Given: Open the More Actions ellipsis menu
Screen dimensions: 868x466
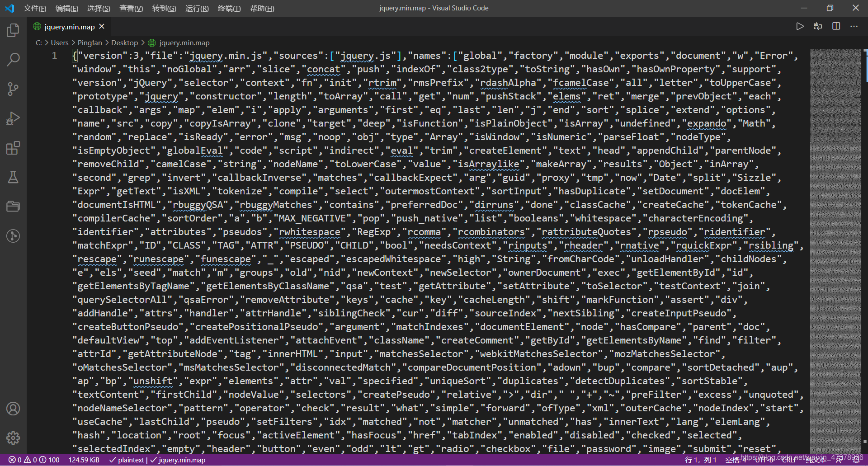Looking at the screenshot, I should click(854, 26).
